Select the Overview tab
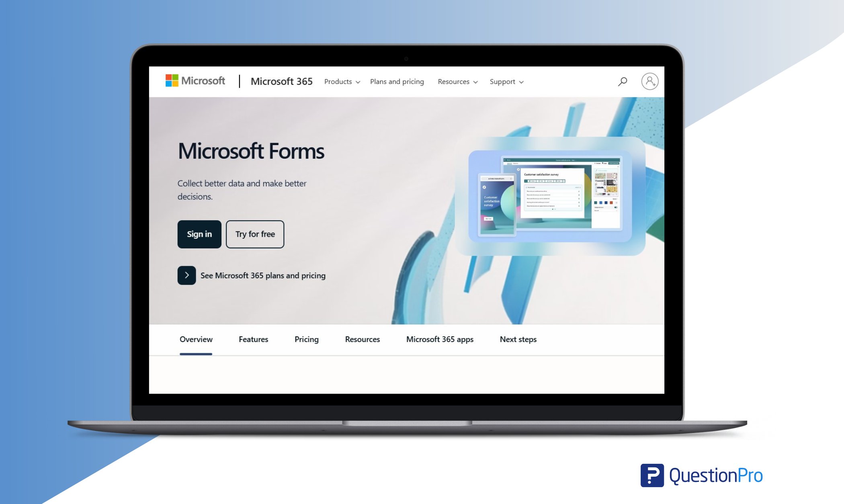 pyautogui.click(x=196, y=340)
